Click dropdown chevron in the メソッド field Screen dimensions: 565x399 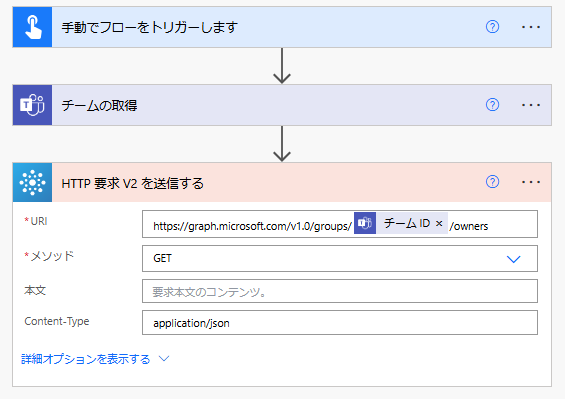(x=513, y=259)
